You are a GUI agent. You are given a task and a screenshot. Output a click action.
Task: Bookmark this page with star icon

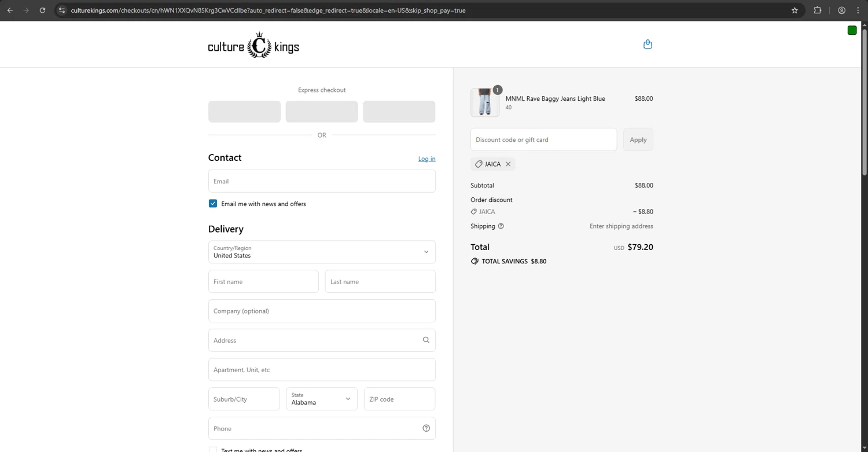coord(795,10)
